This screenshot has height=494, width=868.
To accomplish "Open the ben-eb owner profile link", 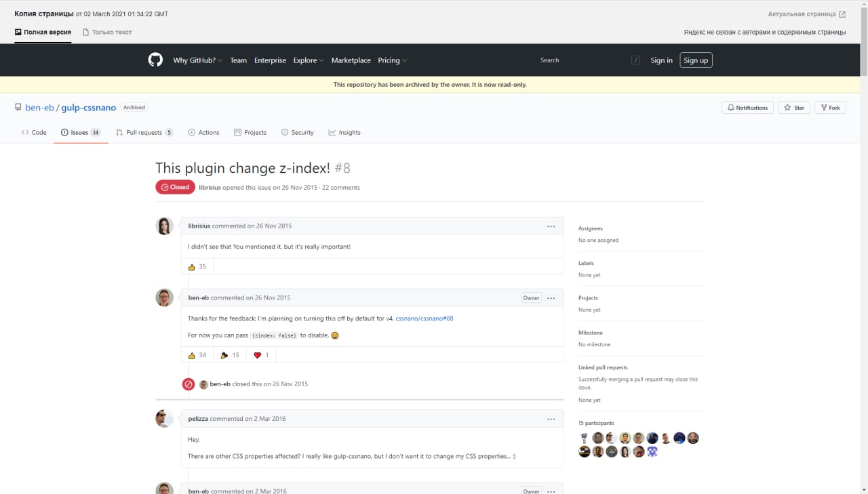I will [x=40, y=108].
